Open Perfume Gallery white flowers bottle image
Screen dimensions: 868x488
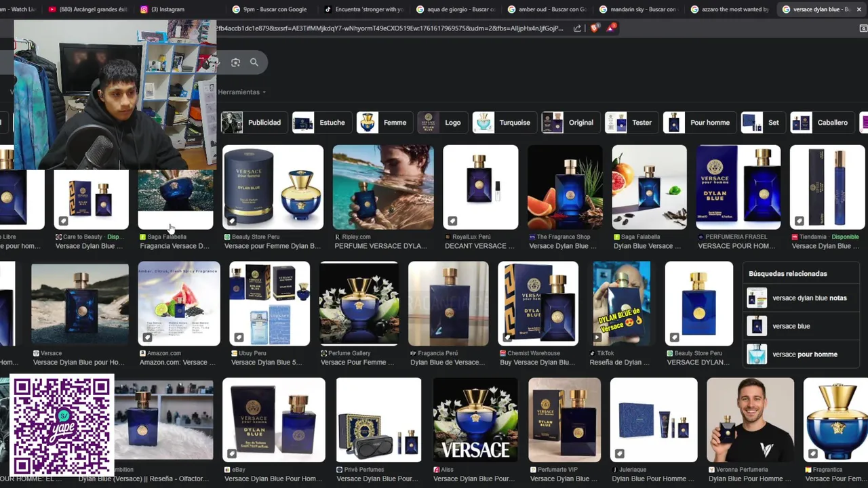[x=359, y=304]
